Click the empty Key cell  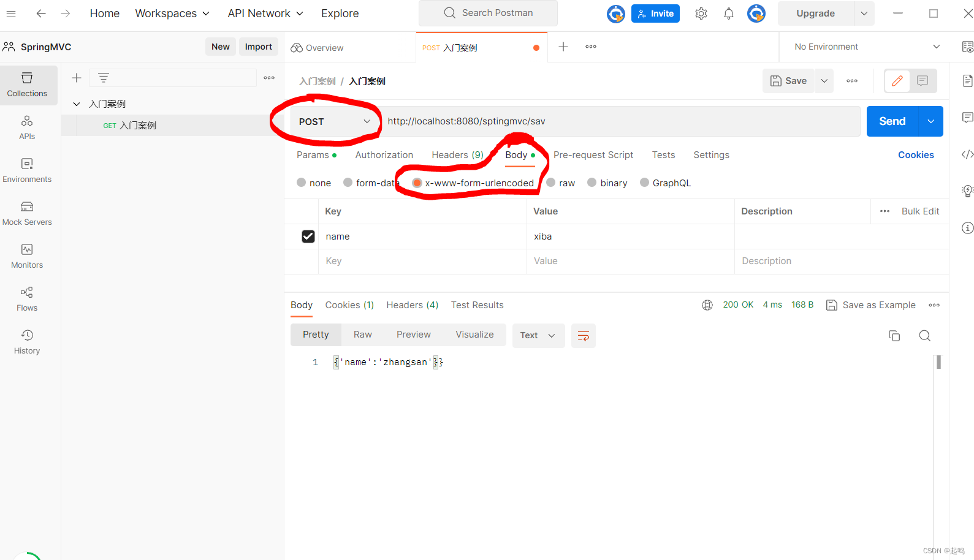point(422,261)
